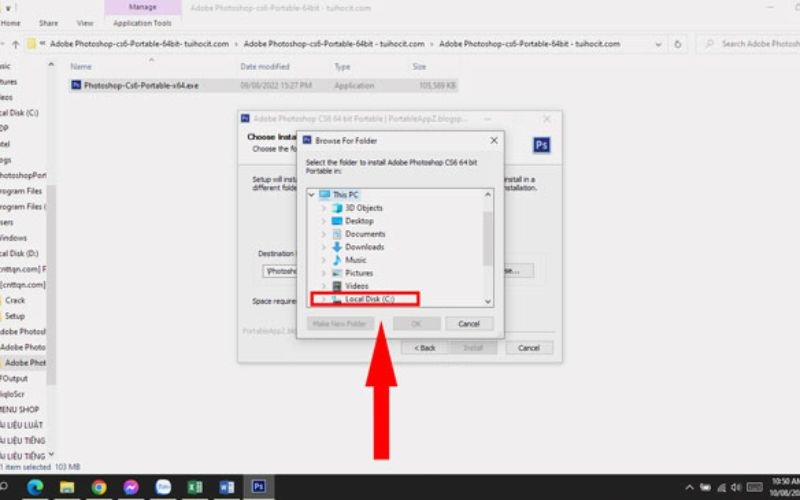This screenshot has height=500, width=800.
Task: Launch Microsoft Edge from taskbar
Action: pos(35,487)
